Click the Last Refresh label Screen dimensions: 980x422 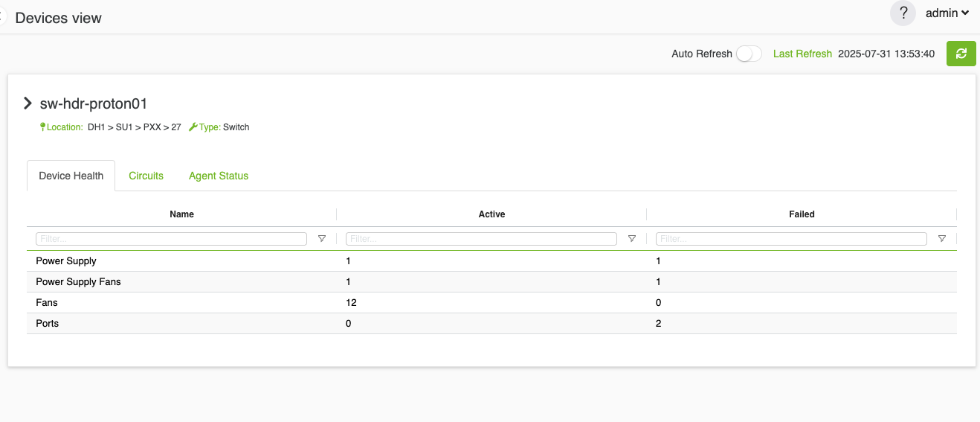(802, 54)
